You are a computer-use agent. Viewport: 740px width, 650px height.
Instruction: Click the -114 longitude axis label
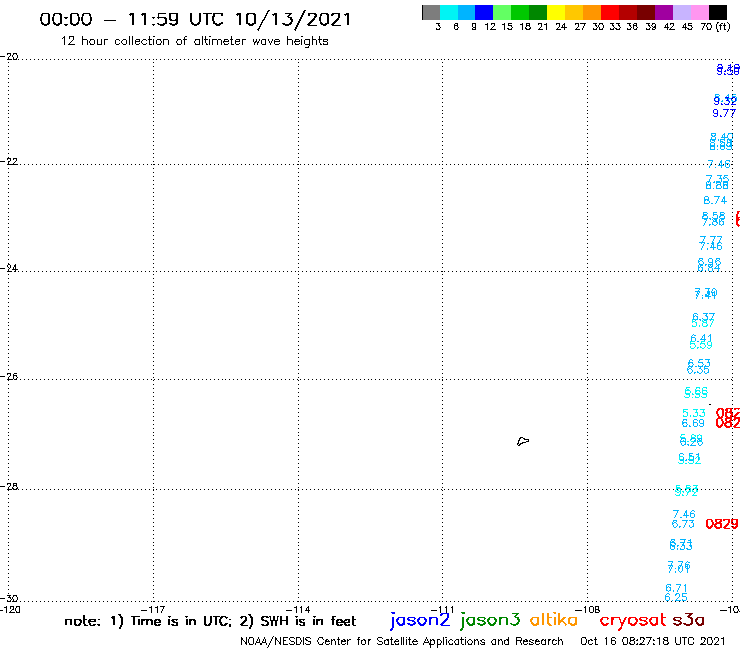298,609
